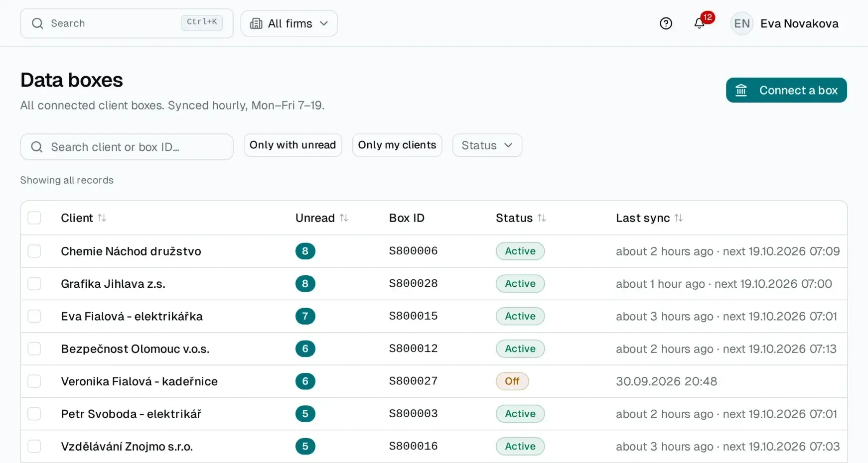This screenshot has width=868, height=463.
Task: Click the EN user avatar
Action: 741,23
